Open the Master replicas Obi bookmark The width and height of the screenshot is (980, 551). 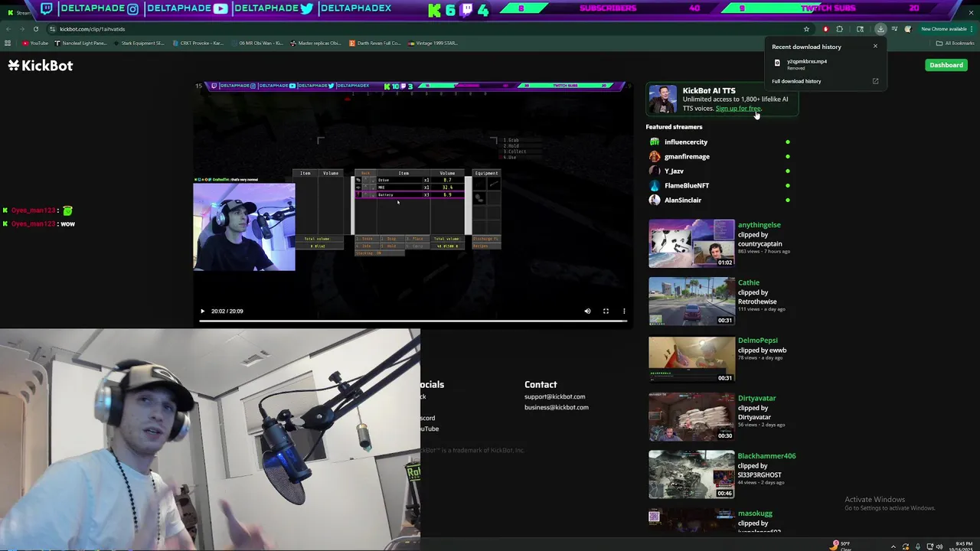(x=316, y=43)
